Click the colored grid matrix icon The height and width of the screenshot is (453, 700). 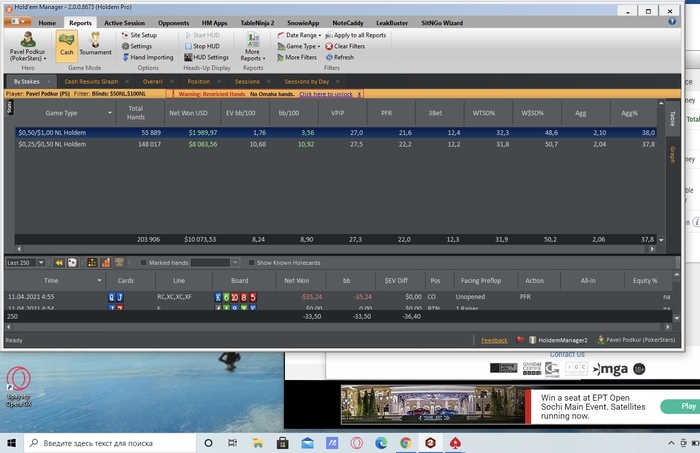[92, 263]
